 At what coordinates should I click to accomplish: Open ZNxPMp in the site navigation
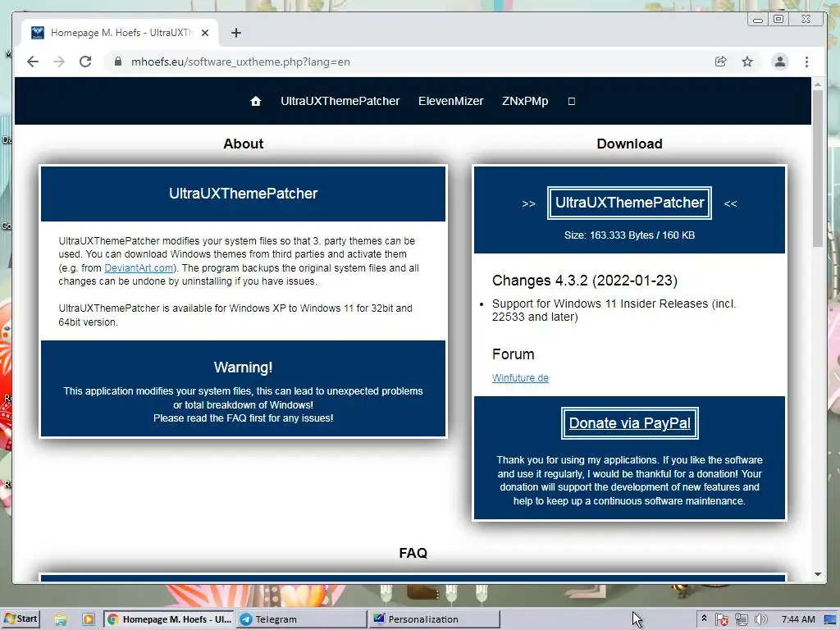[x=525, y=101]
